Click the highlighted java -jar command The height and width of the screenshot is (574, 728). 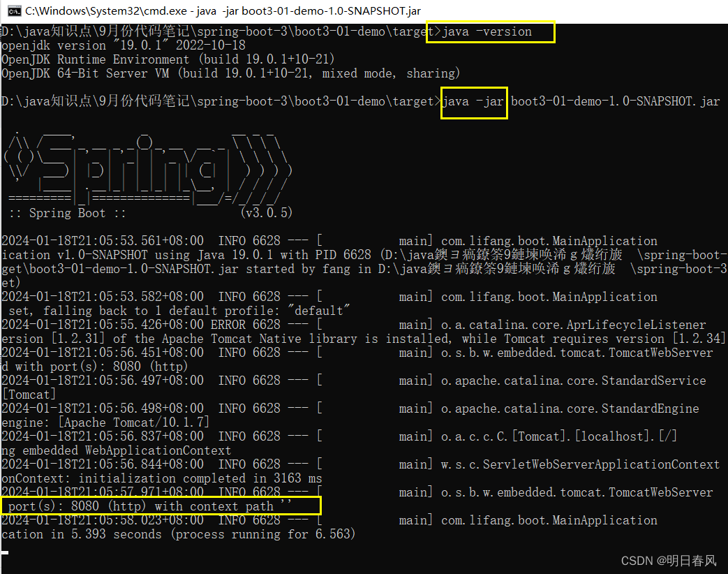coord(473,103)
